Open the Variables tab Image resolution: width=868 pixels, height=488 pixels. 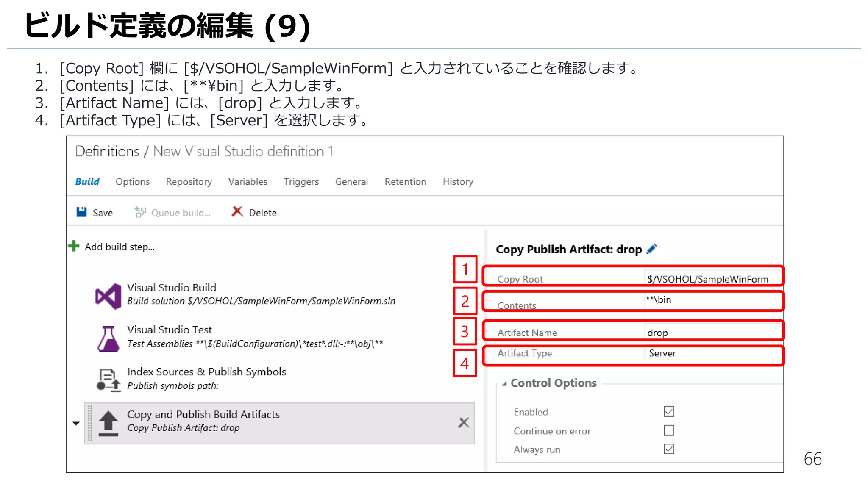248,181
